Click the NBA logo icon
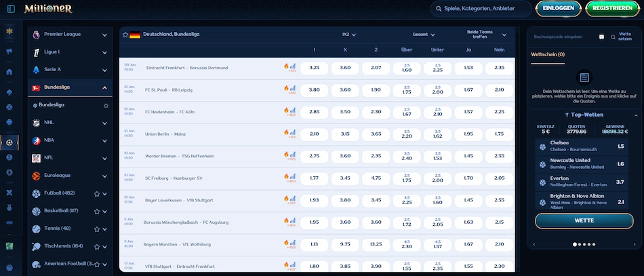This screenshot has width=644, height=276. (36, 140)
